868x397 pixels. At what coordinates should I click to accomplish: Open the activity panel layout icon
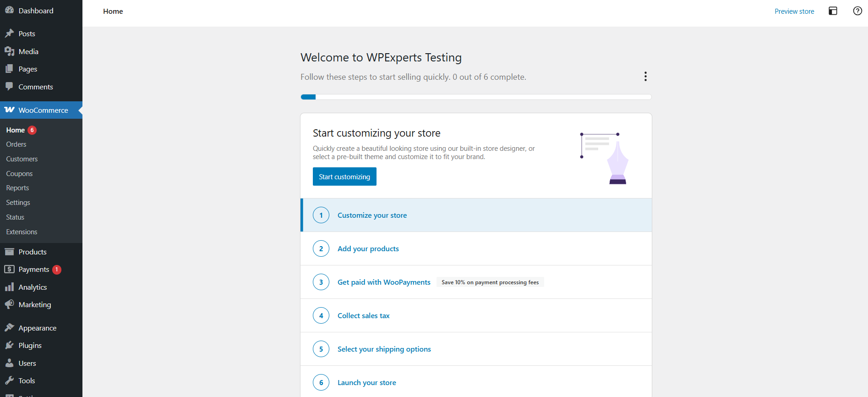tap(833, 11)
